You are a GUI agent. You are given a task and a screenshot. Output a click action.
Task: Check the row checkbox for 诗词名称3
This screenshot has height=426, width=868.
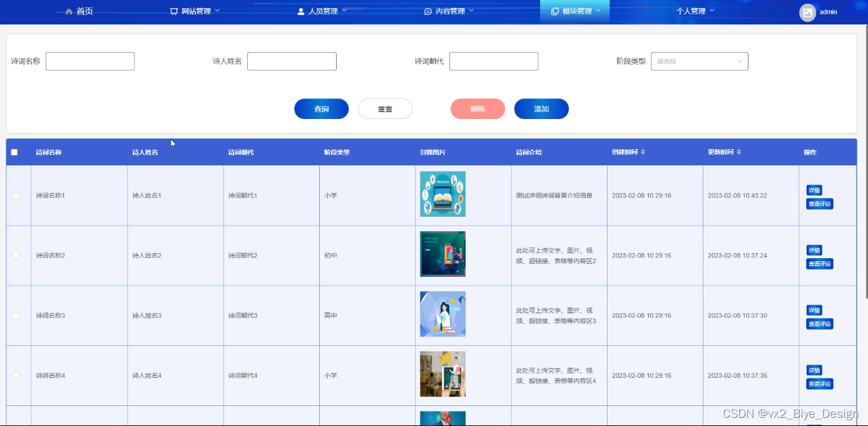(x=16, y=316)
